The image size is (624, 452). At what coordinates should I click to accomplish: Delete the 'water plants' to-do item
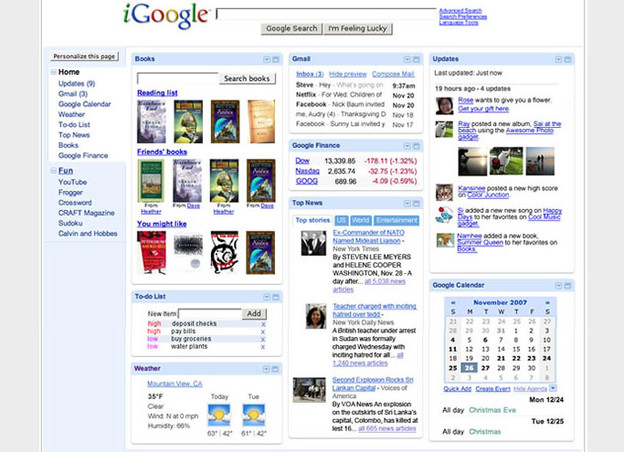(263, 347)
